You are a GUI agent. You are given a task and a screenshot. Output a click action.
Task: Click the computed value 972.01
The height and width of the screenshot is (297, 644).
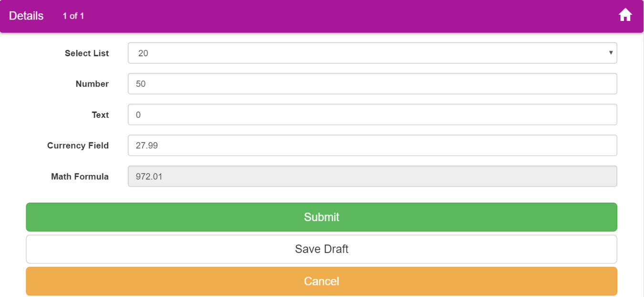point(149,177)
